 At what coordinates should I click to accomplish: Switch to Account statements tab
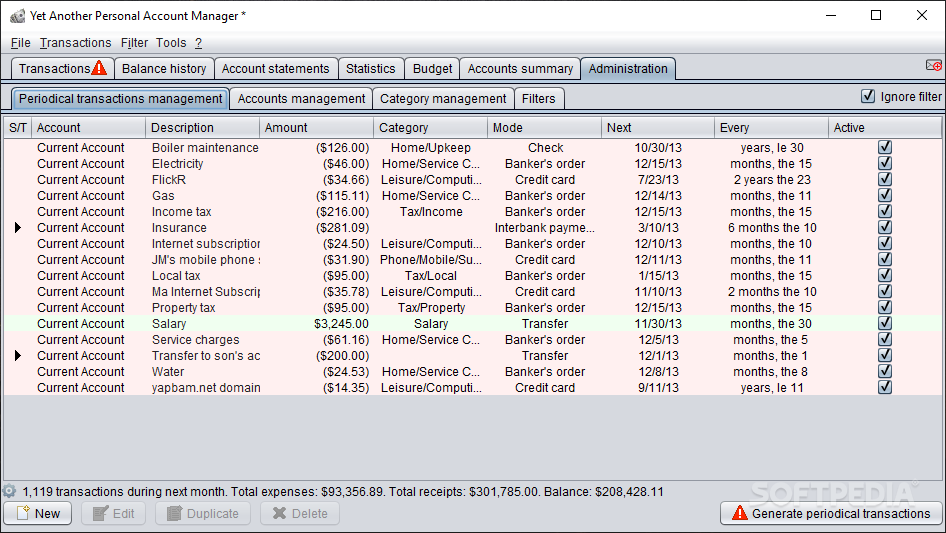click(276, 68)
